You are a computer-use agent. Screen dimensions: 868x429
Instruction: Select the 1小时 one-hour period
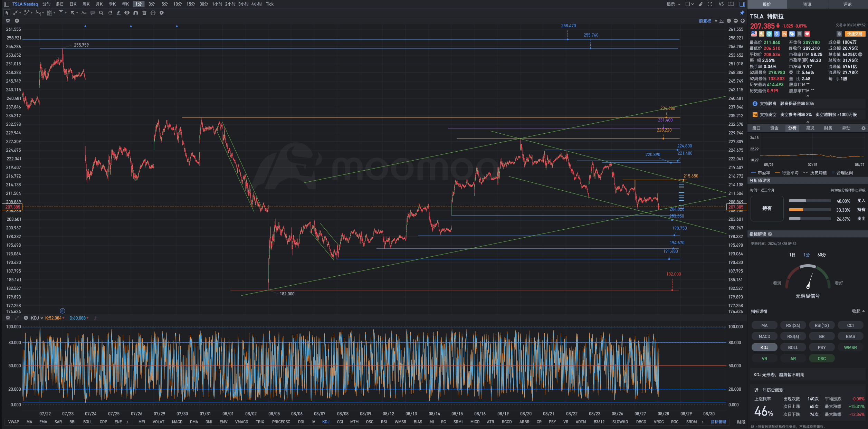217,4
